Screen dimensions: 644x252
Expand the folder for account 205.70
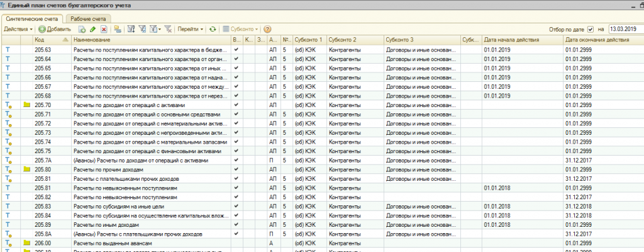coord(27,105)
